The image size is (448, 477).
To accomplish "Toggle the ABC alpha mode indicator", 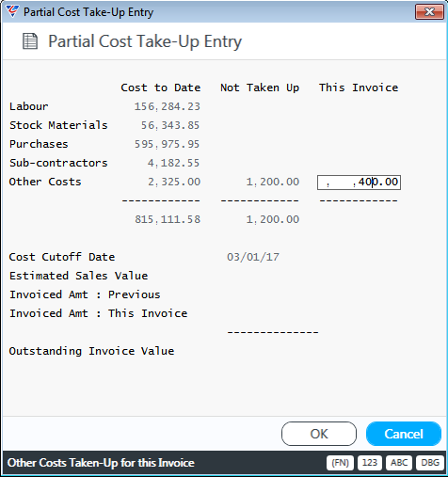I will (399, 463).
